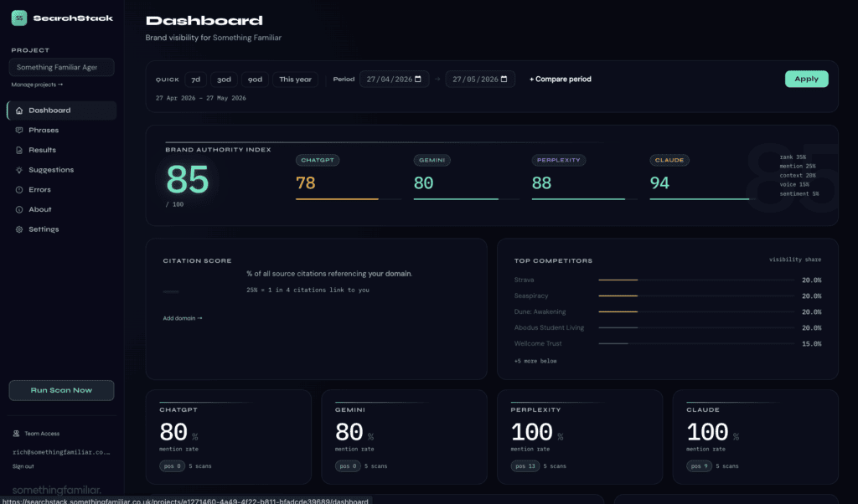The width and height of the screenshot is (858, 504).
Task: Open calendar picker for end date 27/05/2026
Action: pos(504,80)
